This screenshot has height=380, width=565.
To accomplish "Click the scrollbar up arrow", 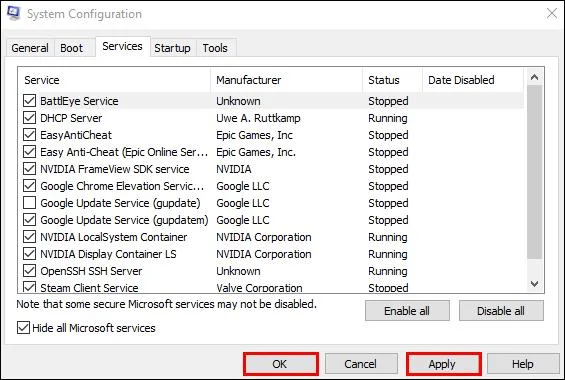I will [x=535, y=77].
